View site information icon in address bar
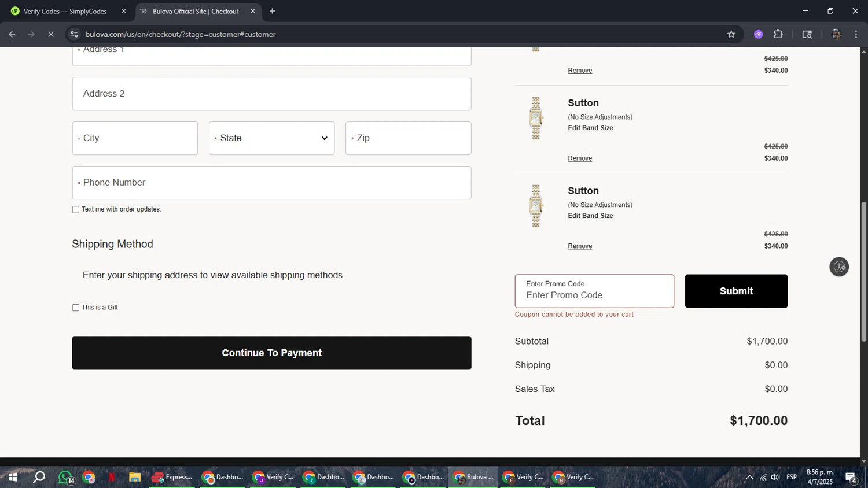The image size is (868, 488). [74, 34]
